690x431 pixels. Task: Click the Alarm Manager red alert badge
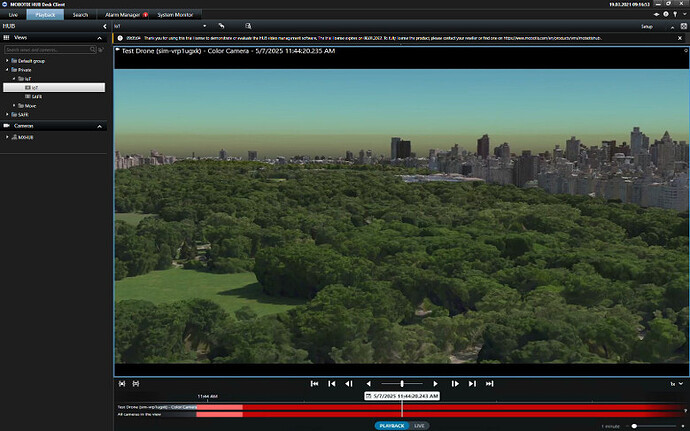coord(145,15)
